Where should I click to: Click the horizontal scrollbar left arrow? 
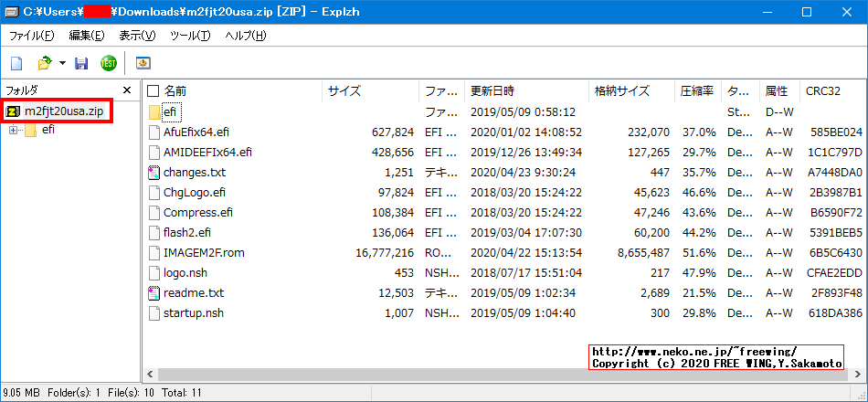click(x=149, y=375)
